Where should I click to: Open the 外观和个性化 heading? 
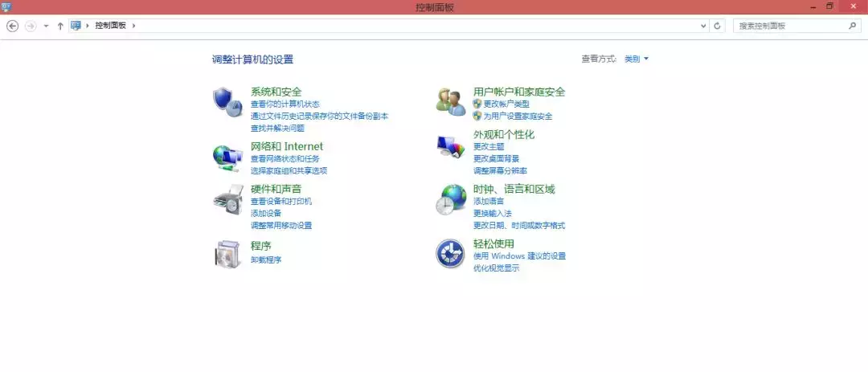504,134
